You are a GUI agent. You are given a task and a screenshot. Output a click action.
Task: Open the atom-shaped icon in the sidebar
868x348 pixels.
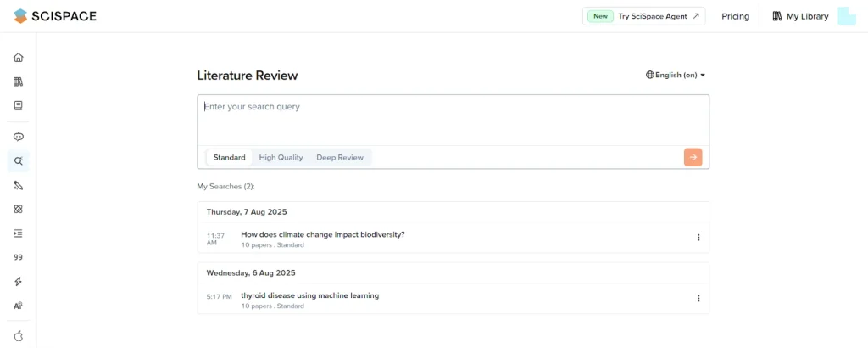[x=19, y=209]
